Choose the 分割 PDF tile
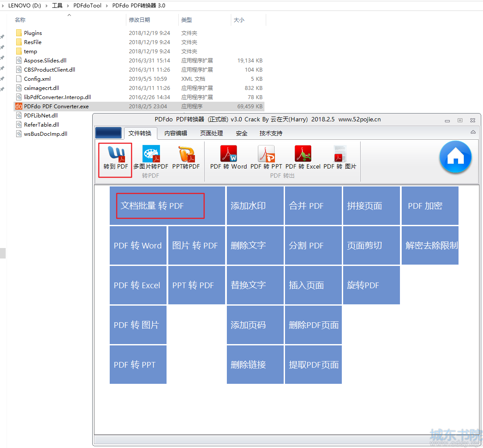Viewport: 483px width, 448px height. point(313,245)
